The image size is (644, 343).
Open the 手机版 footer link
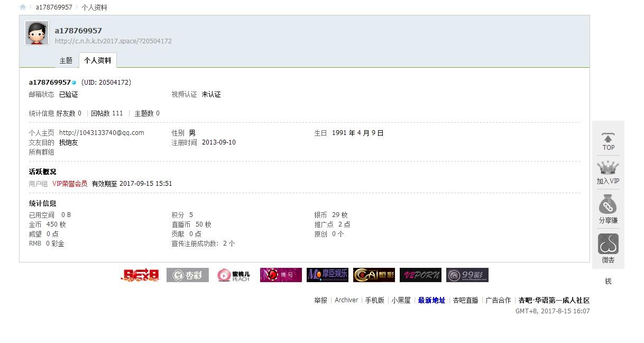375,300
